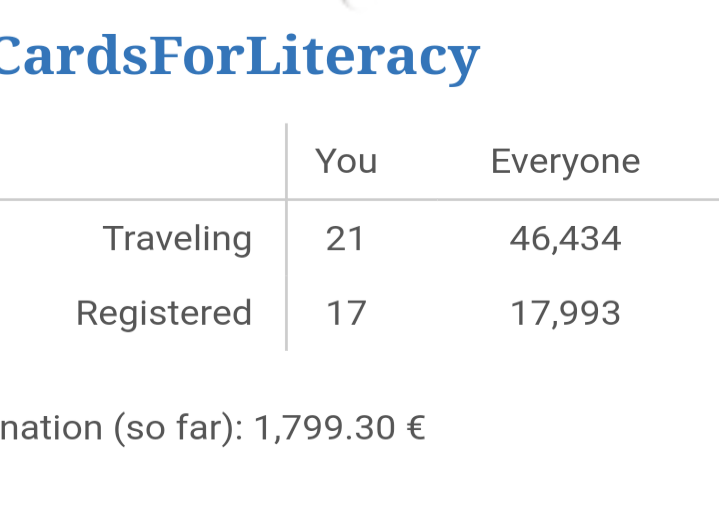719x532 pixels.
Task: Click the horizontal line under the table header
Action: pyautogui.click(x=360, y=200)
